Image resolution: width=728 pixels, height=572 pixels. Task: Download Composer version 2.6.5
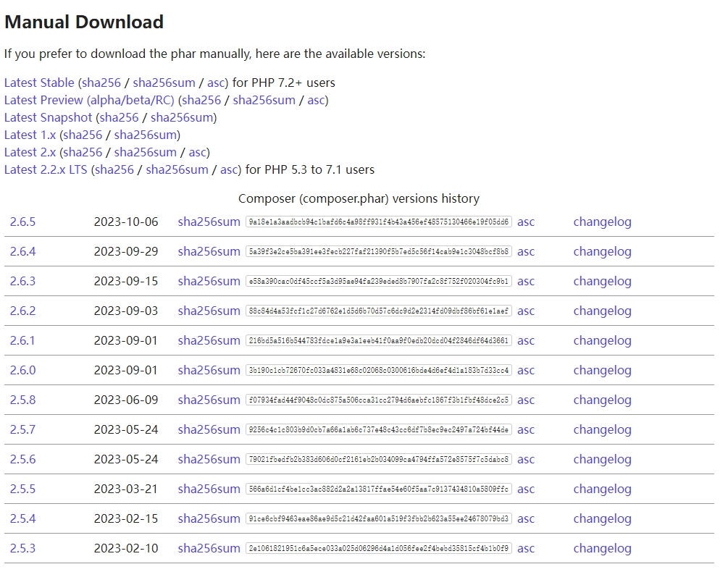tap(22, 222)
